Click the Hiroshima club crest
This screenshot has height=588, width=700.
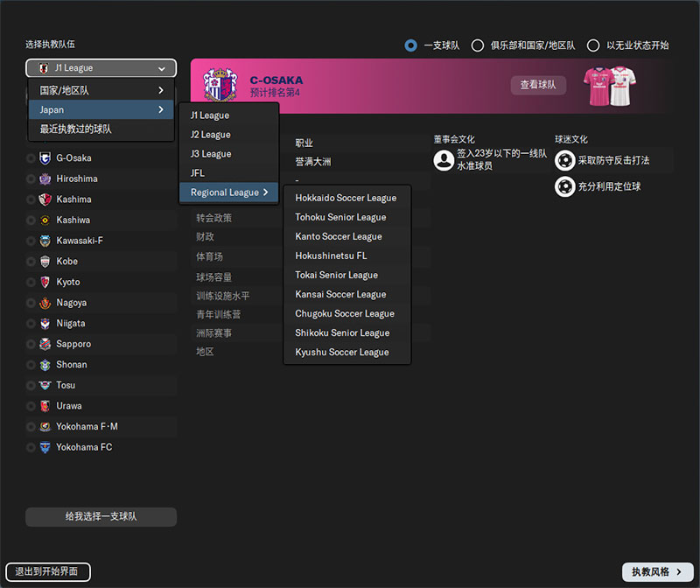point(45,179)
